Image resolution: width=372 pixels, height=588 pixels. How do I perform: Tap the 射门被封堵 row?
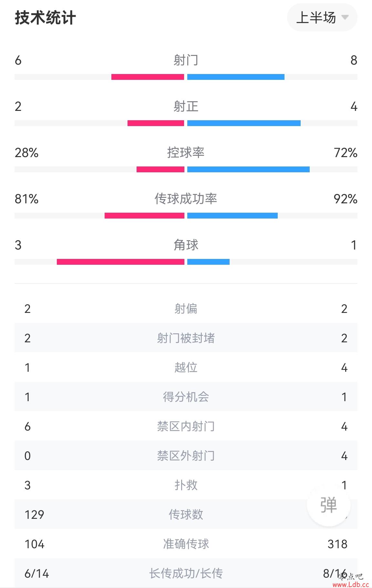186,338
